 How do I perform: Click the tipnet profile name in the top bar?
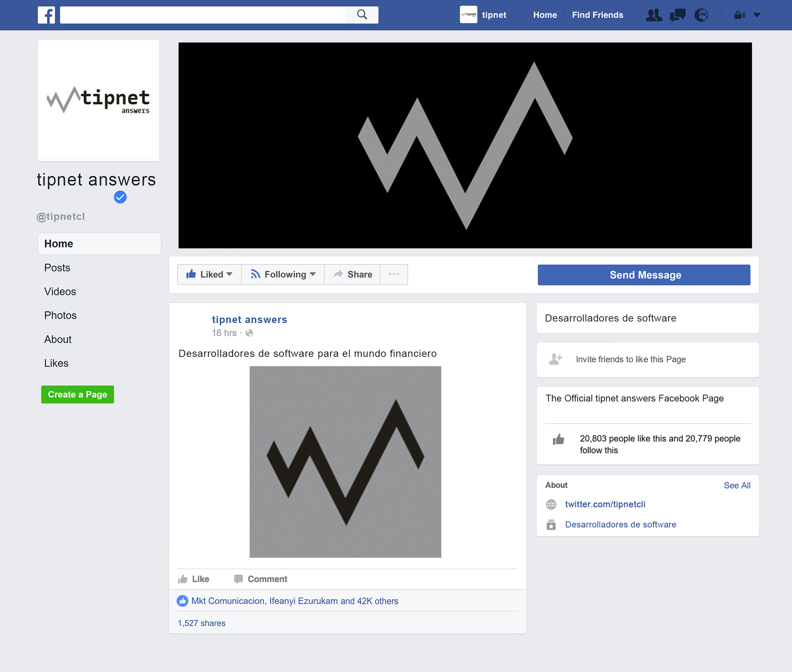[494, 15]
